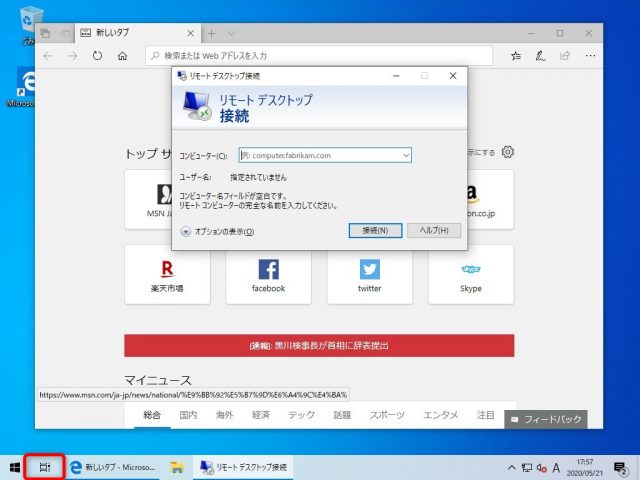Select the 注目 news tab

pos(486,415)
